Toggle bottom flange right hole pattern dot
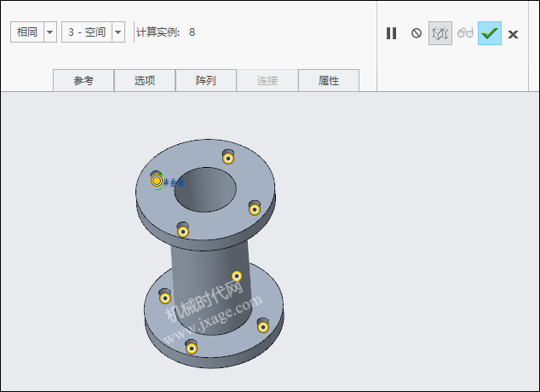 point(263,326)
